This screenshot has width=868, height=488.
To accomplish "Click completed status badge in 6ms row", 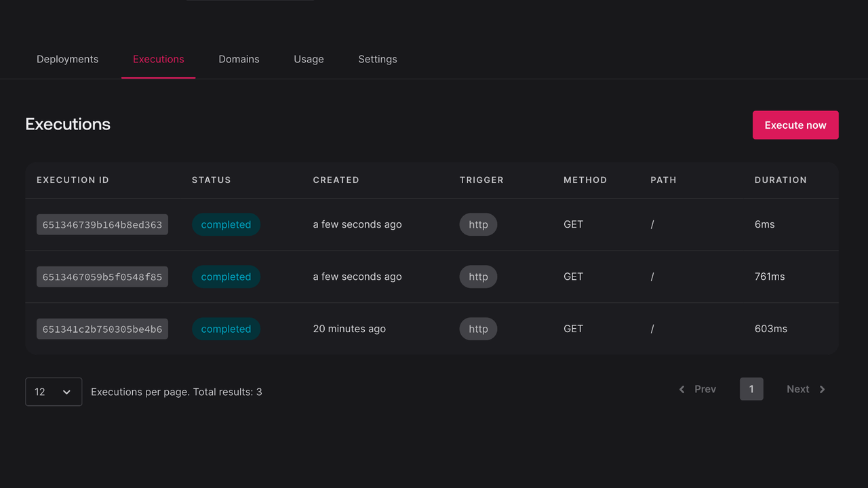I will click(226, 225).
